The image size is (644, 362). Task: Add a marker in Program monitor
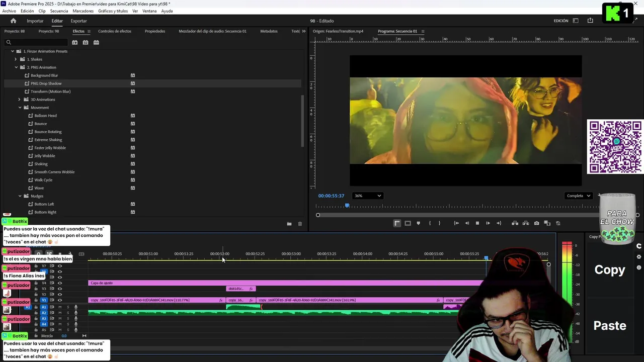click(418, 223)
